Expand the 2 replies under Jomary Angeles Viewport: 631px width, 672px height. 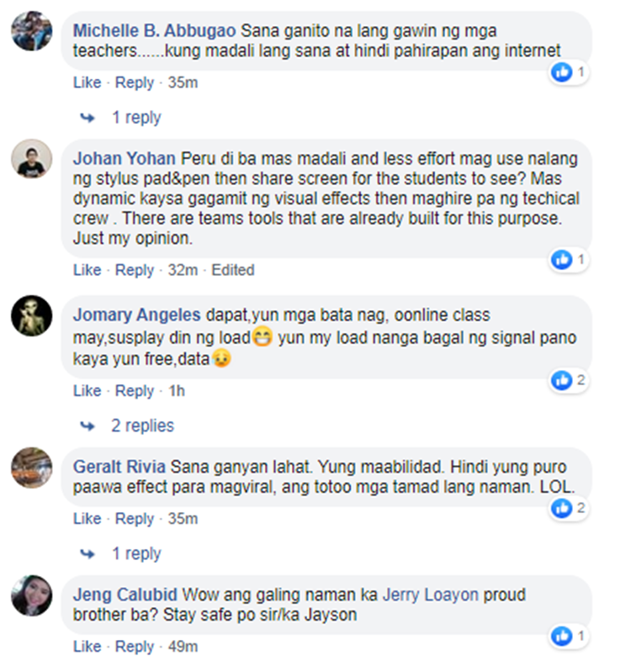click(143, 426)
